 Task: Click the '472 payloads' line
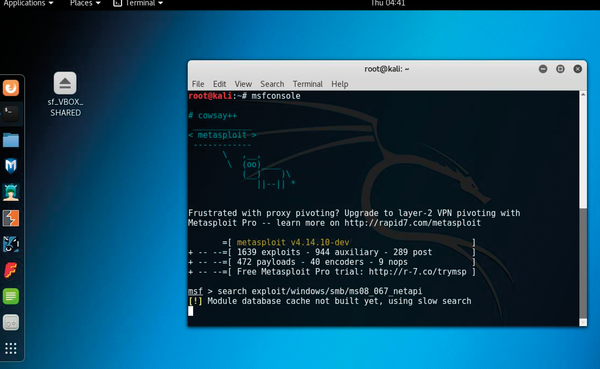[332, 262]
